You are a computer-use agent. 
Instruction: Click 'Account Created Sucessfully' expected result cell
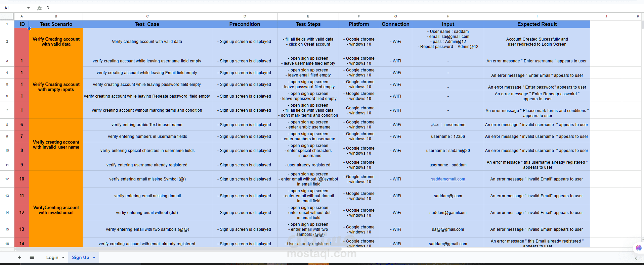[x=537, y=42]
